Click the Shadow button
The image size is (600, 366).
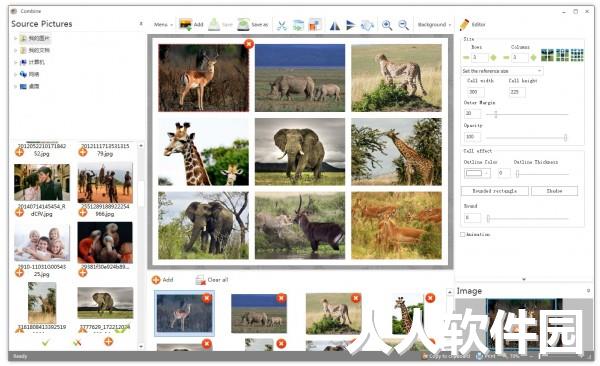pos(554,191)
